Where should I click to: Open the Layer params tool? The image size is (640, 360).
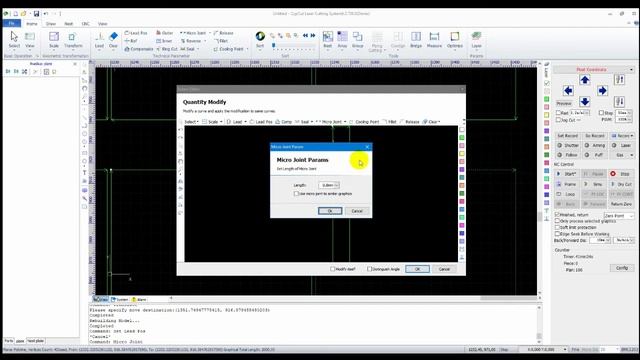click(x=476, y=40)
